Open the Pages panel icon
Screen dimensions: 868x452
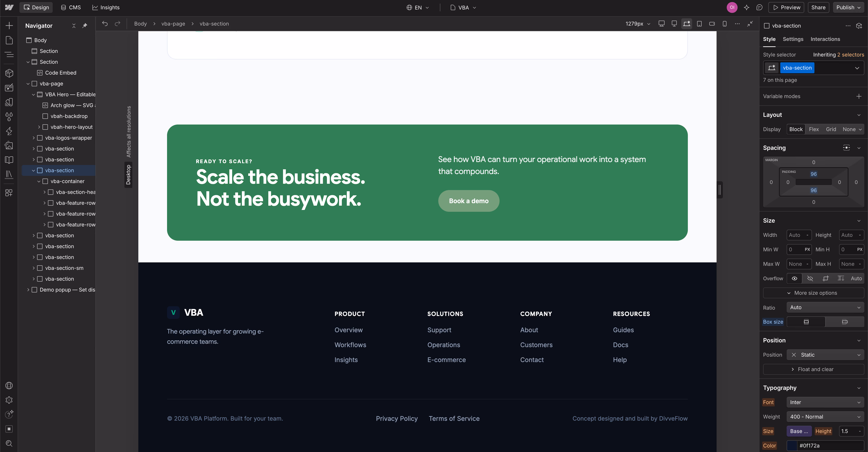point(9,40)
